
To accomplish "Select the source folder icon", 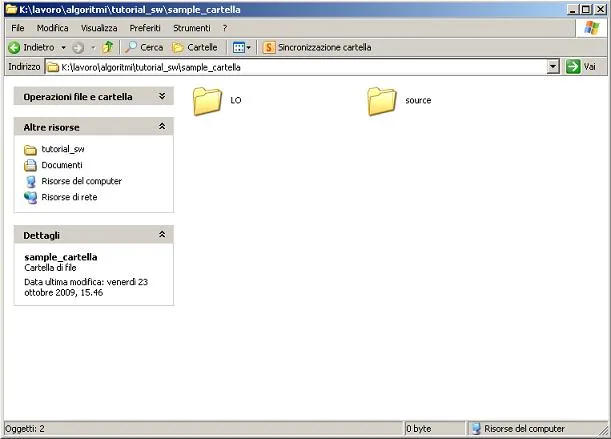I will click(x=381, y=101).
